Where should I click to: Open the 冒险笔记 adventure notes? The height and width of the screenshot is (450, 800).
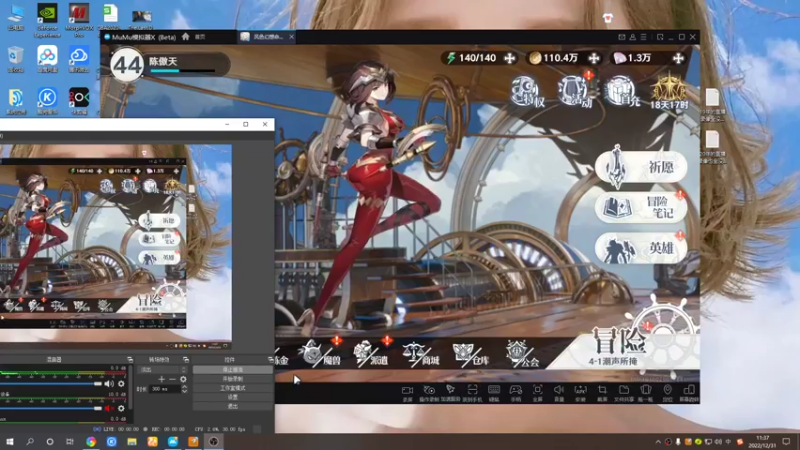point(641,207)
